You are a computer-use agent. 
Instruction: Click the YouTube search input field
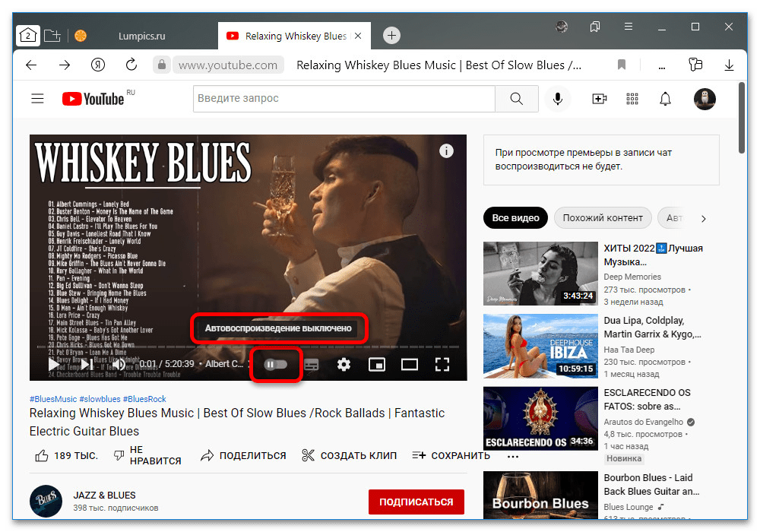(x=344, y=99)
